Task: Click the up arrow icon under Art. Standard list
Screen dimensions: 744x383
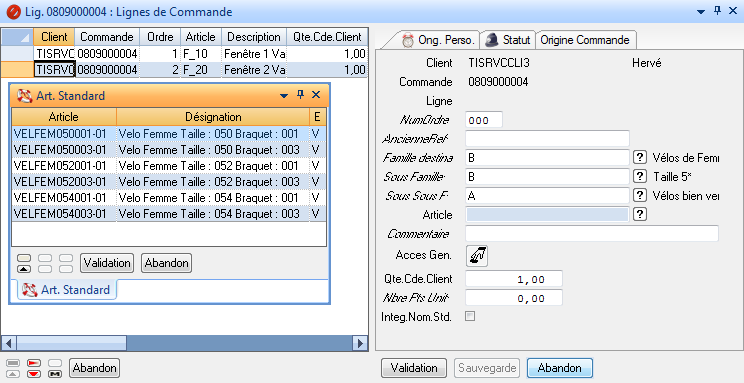Action: 24,269
